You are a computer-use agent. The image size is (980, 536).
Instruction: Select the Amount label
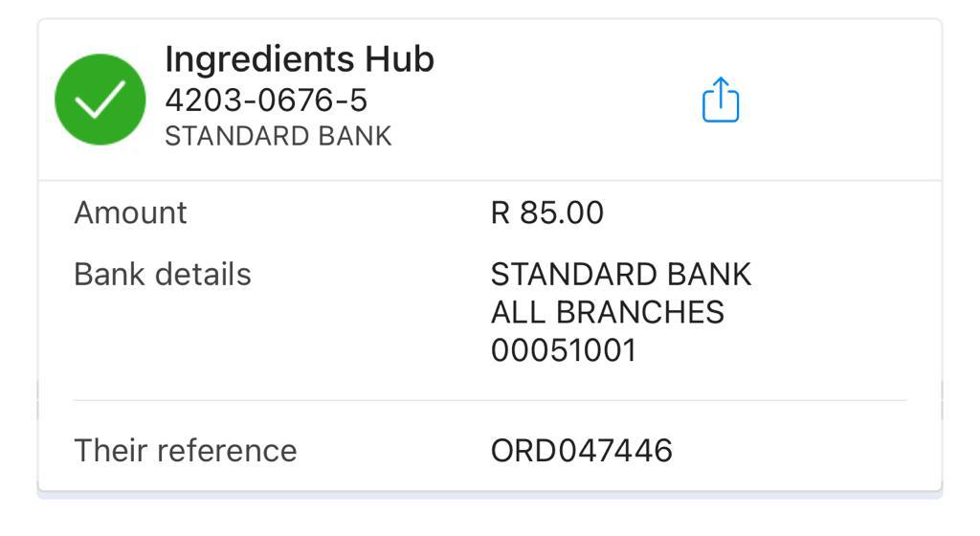click(x=130, y=212)
